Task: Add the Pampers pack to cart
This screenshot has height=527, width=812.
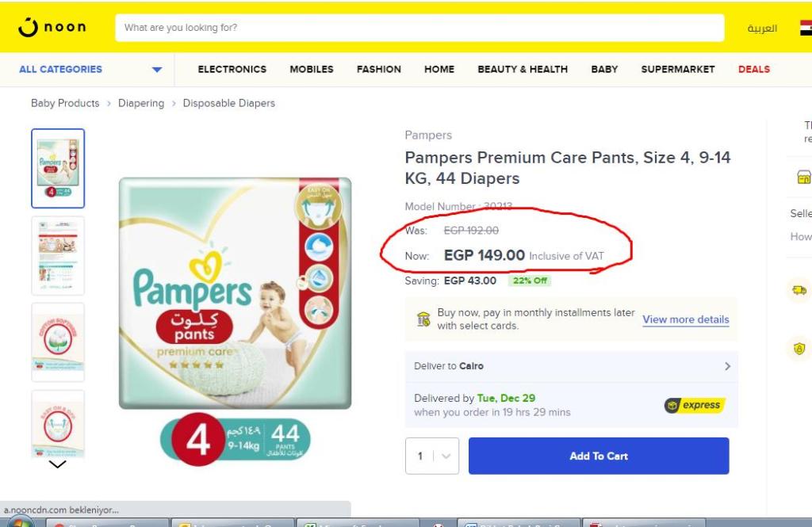Action: tap(598, 456)
